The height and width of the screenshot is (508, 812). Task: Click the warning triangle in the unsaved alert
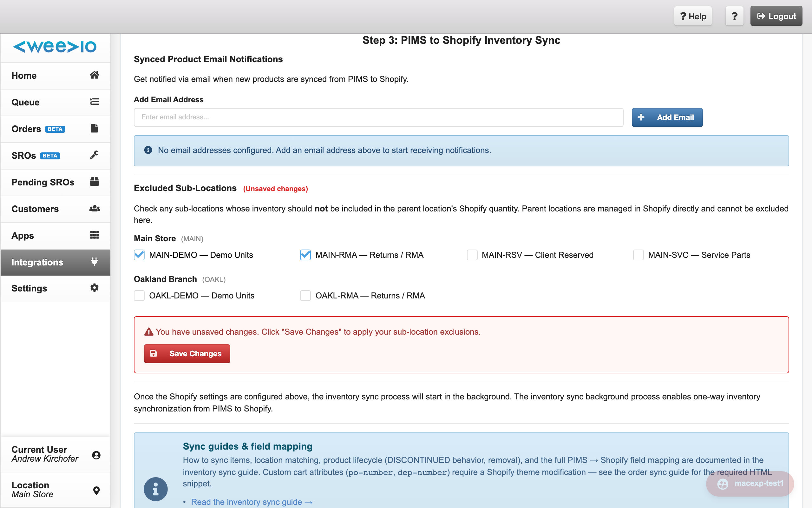click(x=149, y=332)
